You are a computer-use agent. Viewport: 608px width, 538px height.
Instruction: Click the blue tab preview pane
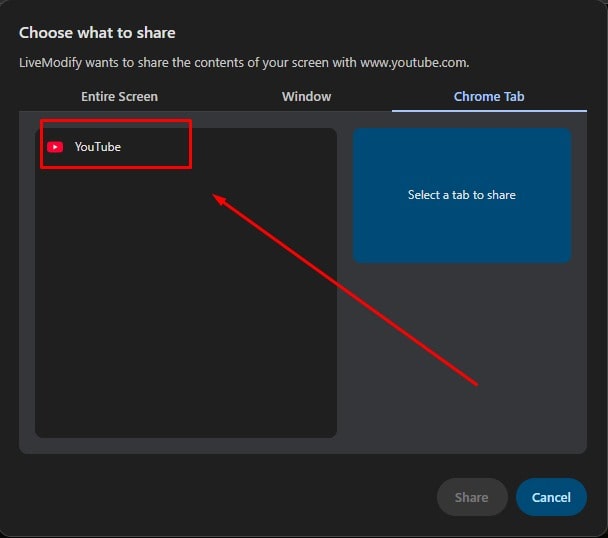point(461,230)
